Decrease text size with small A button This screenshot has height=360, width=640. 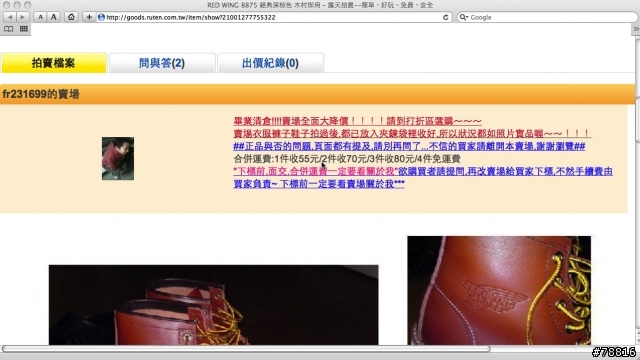[40, 17]
